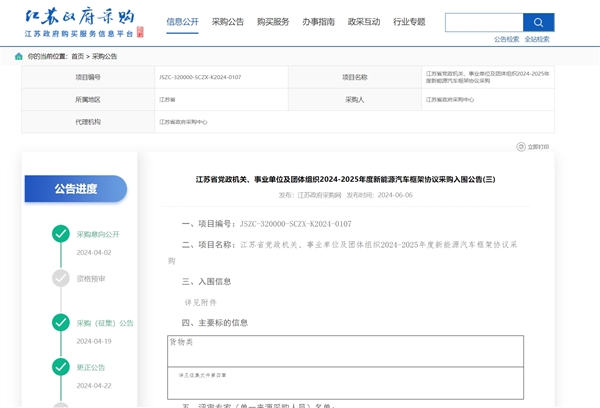The height and width of the screenshot is (408, 600).
Task: Select the 采购意向公开 green checkmark step
Action: pos(61,234)
